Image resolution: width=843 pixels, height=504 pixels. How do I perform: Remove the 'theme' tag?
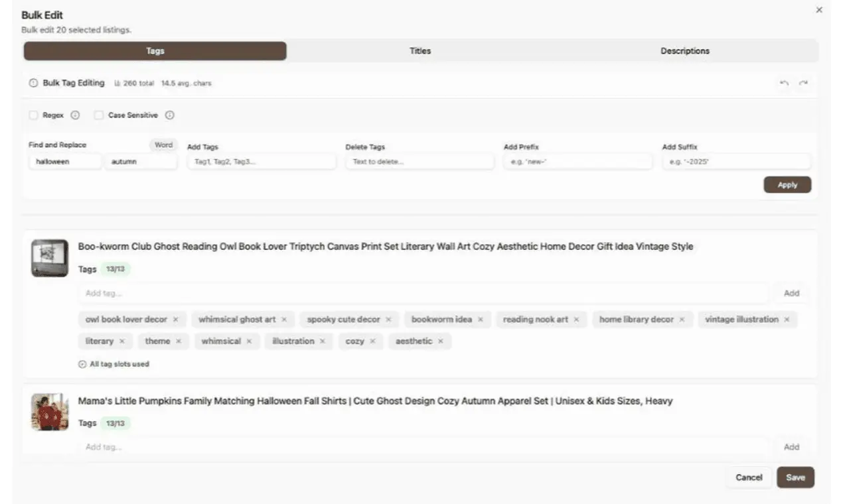179,342
